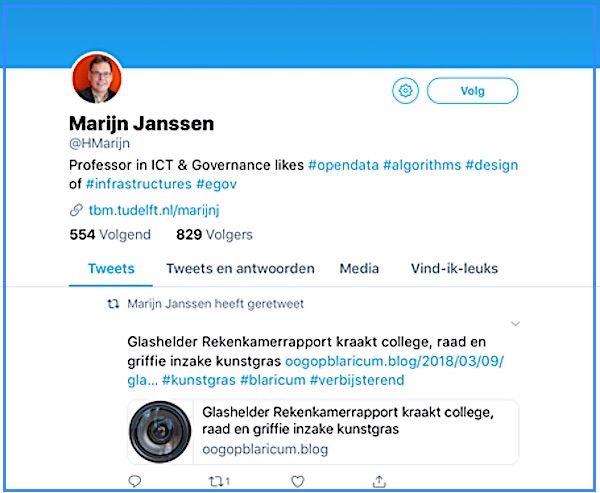Open the gear settings icon next to Volg

coord(405,91)
